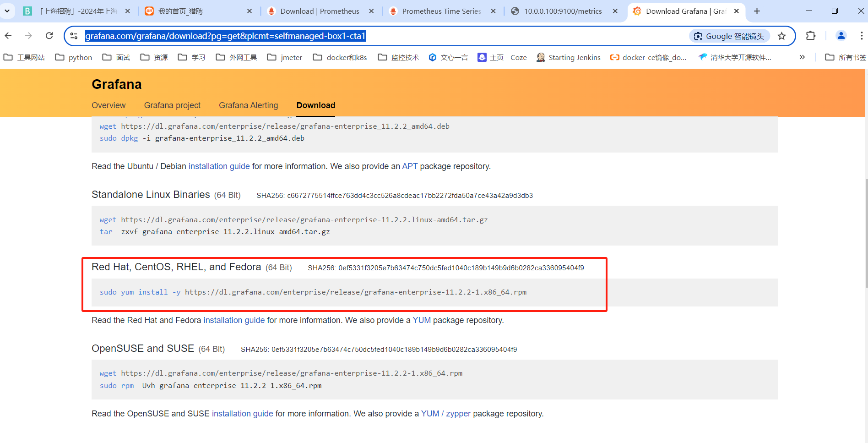Open the 文心一言 bookmark
The image size is (868, 443).
[x=448, y=57]
